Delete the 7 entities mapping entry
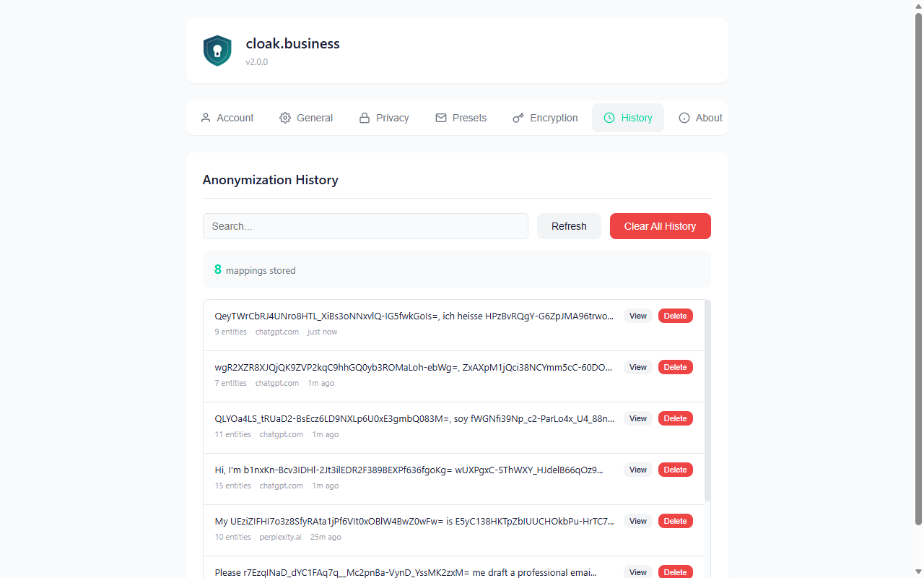 675,367
